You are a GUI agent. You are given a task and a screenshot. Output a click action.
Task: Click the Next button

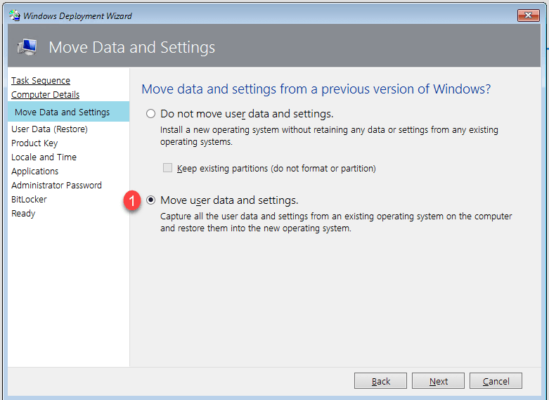point(438,381)
